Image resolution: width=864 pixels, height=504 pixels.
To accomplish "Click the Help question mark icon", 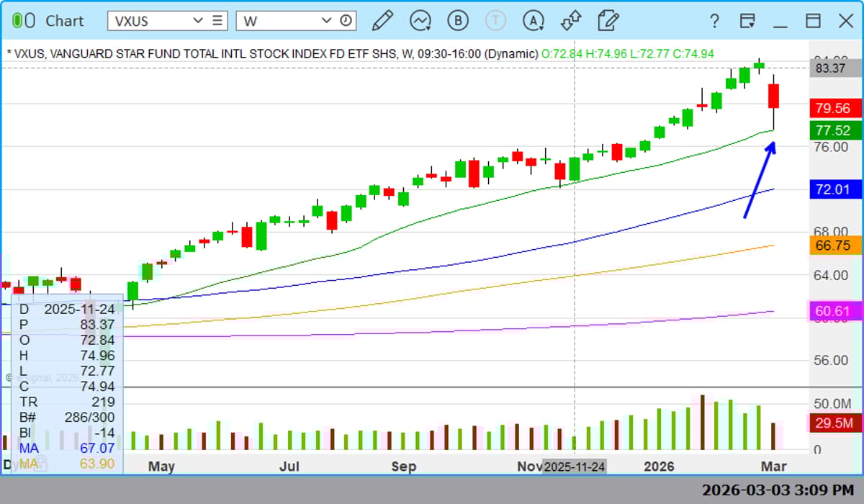I will coord(714,21).
